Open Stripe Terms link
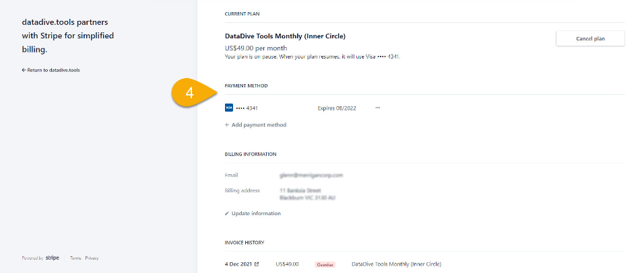Screen dimensions: 644x273 75,258
